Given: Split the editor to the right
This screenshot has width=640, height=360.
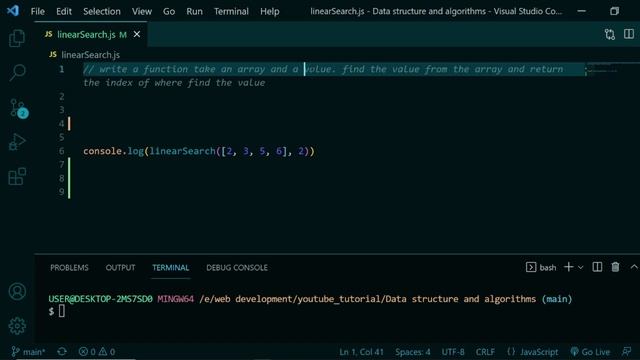Looking at the screenshot, I should click(629, 34).
